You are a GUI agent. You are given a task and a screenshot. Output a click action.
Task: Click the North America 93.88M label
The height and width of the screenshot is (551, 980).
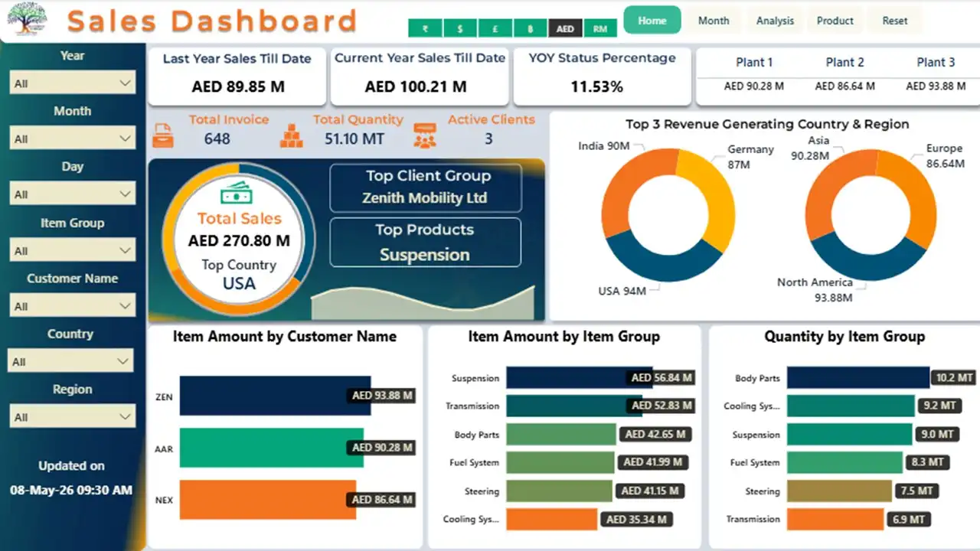coord(815,289)
